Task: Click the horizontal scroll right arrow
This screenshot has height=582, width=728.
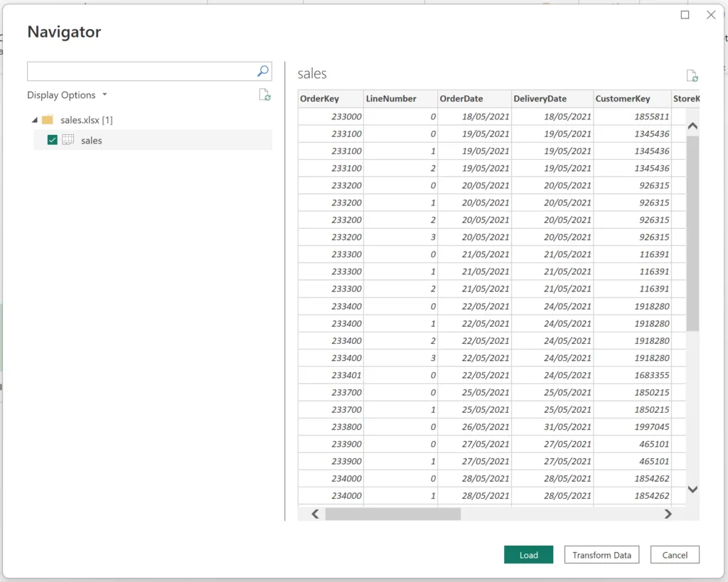Action: pyautogui.click(x=668, y=514)
